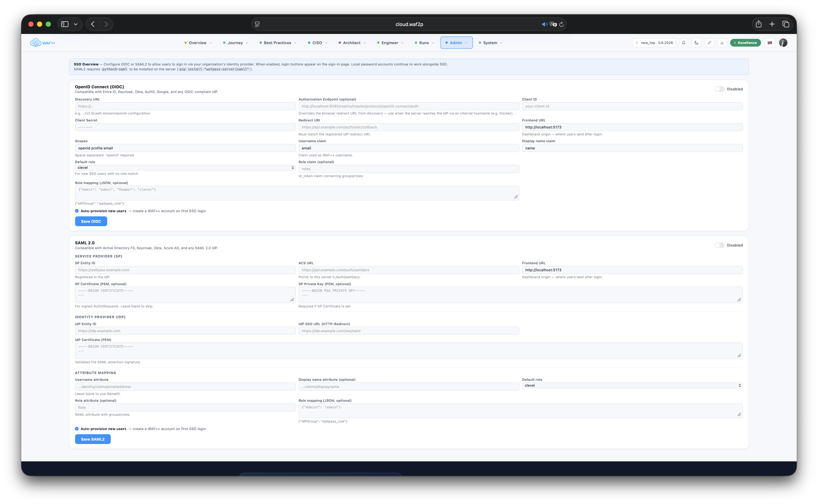The image size is (818, 504).
Task: Open the notifications bell
Action: (x=684, y=43)
